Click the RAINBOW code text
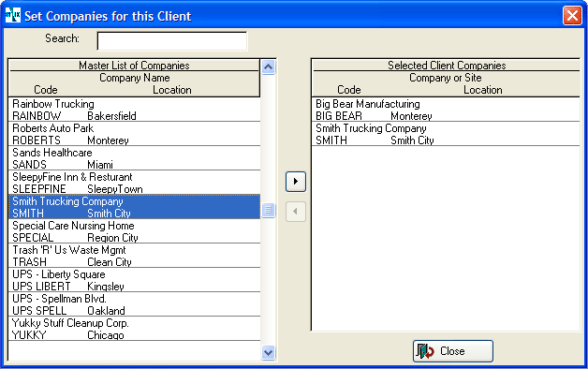Screen dimensions: 588x369 click(x=37, y=116)
